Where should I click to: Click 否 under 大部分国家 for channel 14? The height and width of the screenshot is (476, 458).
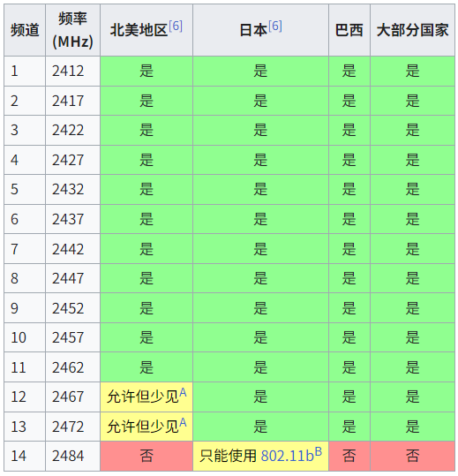(x=412, y=456)
